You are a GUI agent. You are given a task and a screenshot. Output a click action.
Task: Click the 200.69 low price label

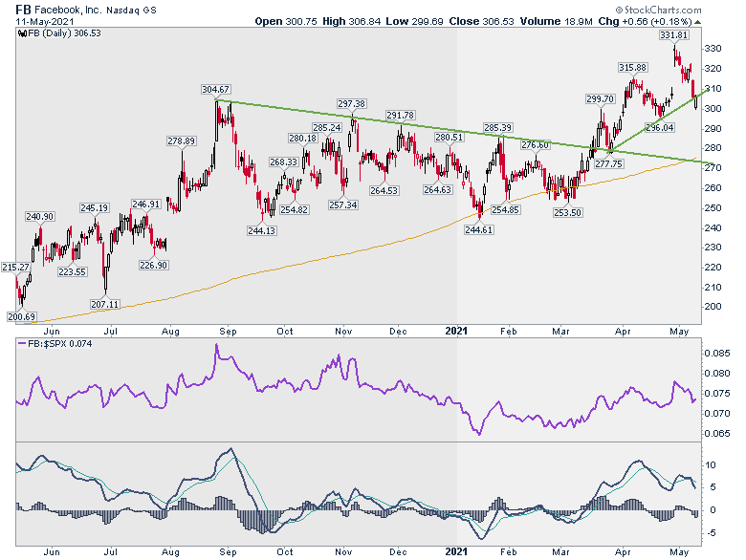pyautogui.click(x=21, y=316)
